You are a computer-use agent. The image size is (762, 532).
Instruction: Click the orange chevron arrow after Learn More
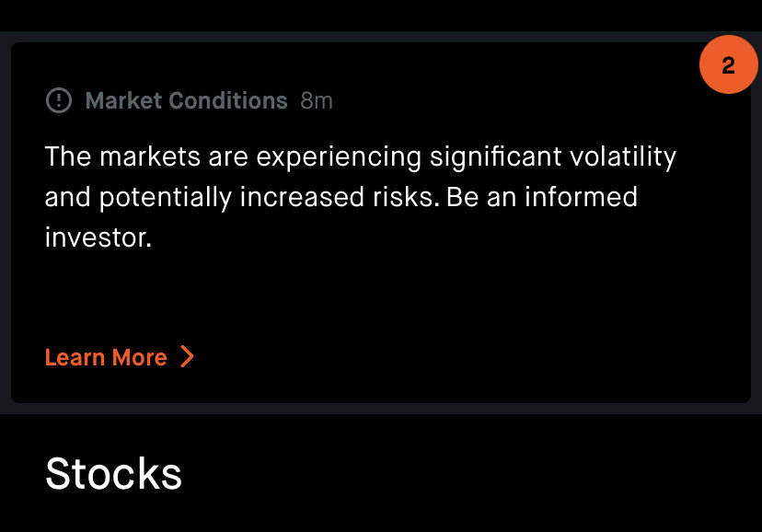pos(187,356)
